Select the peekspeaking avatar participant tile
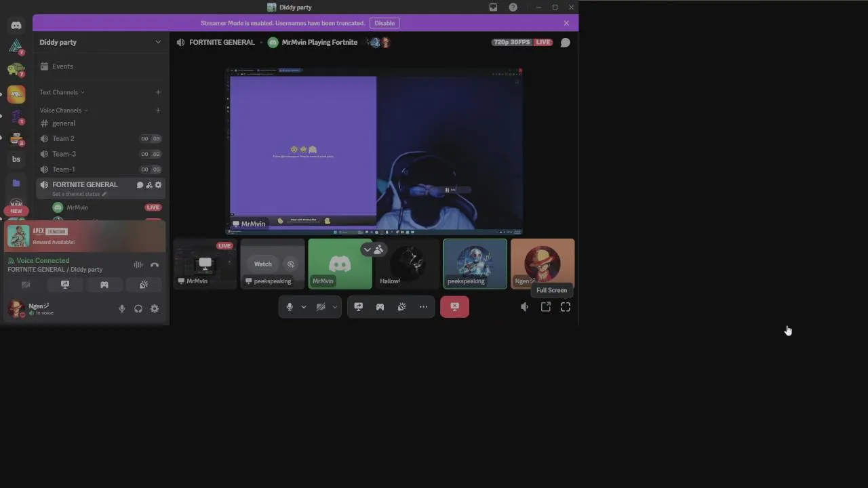The height and width of the screenshot is (488, 868). coord(475,264)
